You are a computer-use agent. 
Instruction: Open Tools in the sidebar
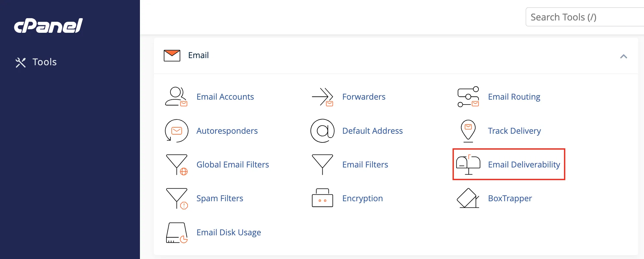(x=36, y=62)
